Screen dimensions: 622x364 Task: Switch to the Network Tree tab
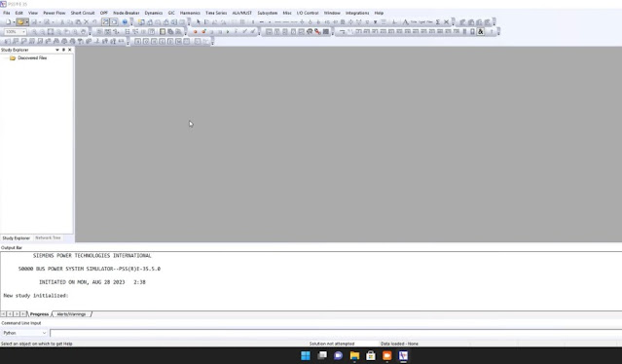pyautogui.click(x=48, y=237)
